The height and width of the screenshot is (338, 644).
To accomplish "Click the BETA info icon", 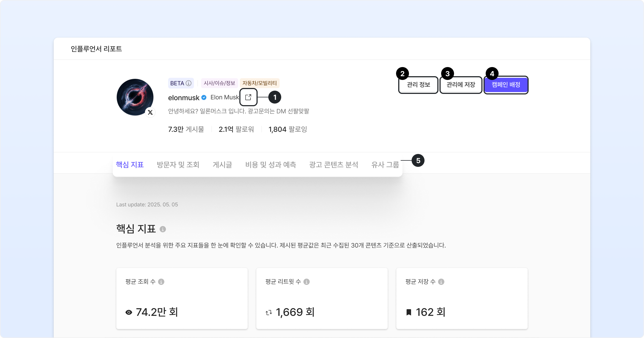I will point(189,83).
